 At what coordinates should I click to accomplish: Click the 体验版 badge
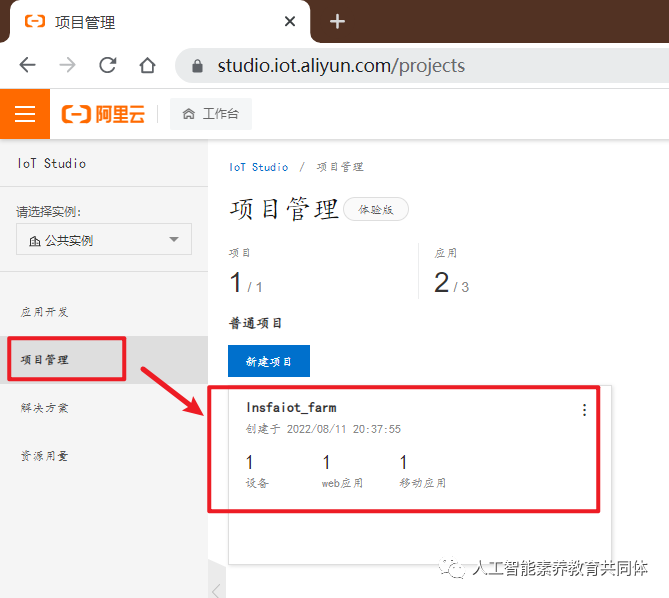(x=376, y=209)
